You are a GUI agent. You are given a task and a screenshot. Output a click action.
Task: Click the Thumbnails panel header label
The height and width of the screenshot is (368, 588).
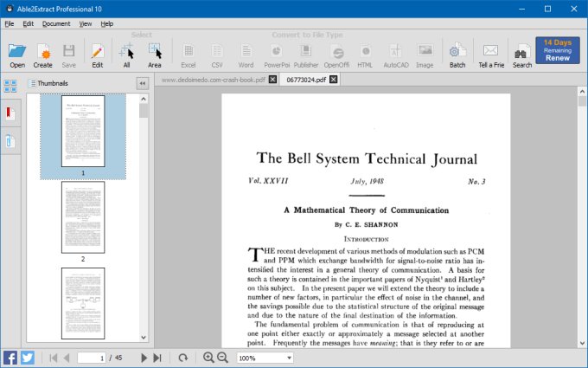tap(53, 83)
